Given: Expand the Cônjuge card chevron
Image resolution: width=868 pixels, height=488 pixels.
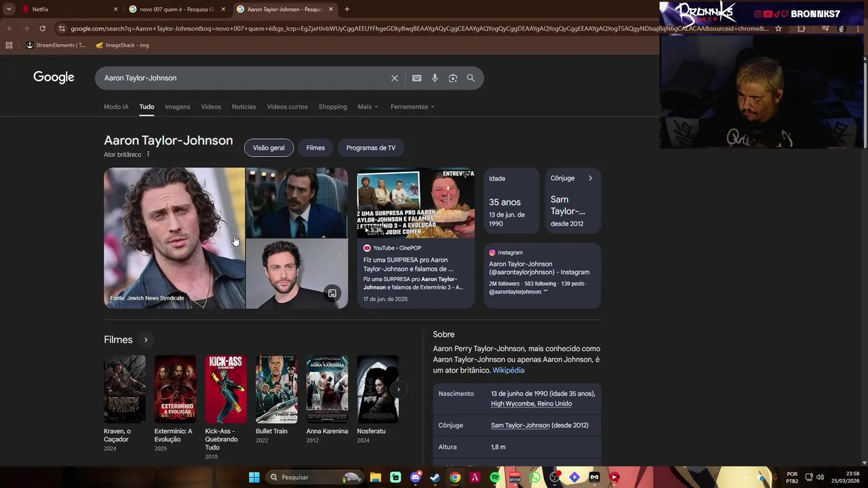Looking at the screenshot, I should pyautogui.click(x=590, y=178).
